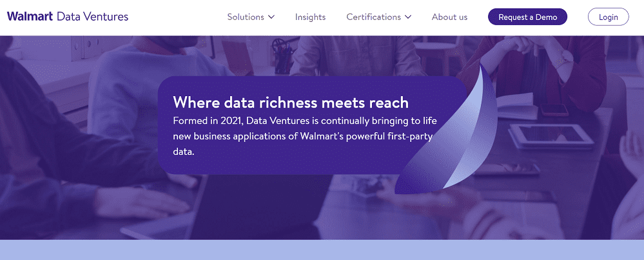Select the heading Where data richness meets reach
The image size is (644, 260).
291,103
